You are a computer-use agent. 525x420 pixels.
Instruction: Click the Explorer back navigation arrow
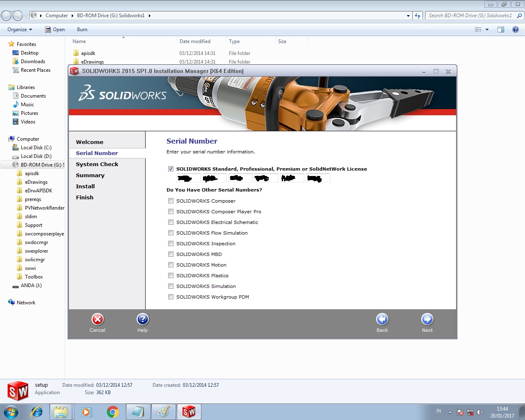pyautogui.click(x=6, y=16)
